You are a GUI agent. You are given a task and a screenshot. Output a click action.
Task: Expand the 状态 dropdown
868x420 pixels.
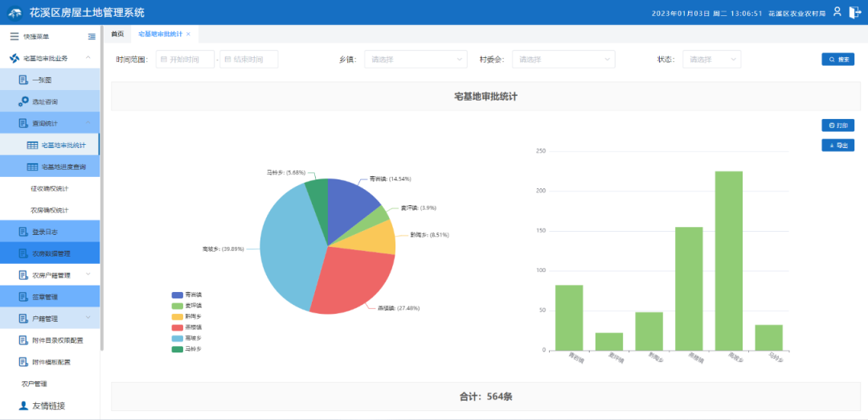711,60
